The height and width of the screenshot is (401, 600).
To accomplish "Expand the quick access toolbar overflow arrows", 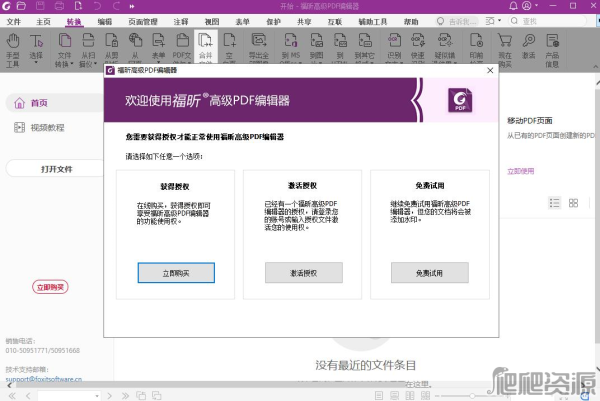I will coord(132,6).
